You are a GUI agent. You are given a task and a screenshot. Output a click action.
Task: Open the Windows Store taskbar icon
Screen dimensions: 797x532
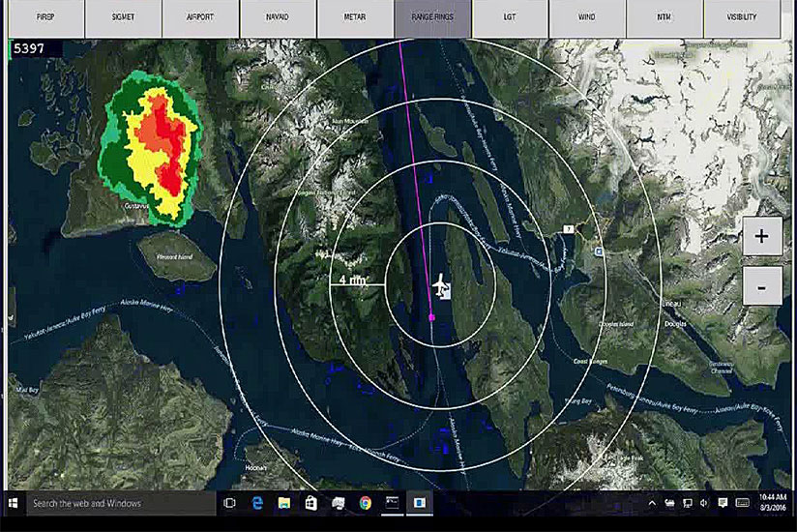coord(311,503)
